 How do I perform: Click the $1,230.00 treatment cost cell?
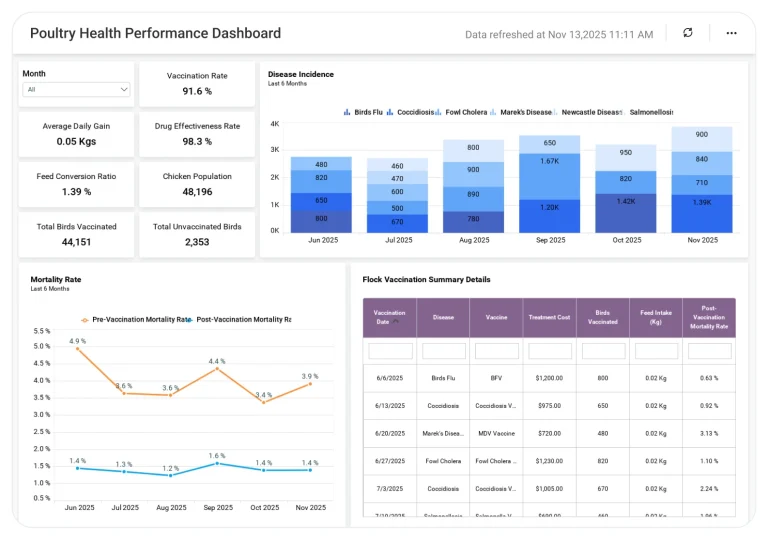pyautogui.click(x=549, y=461)
